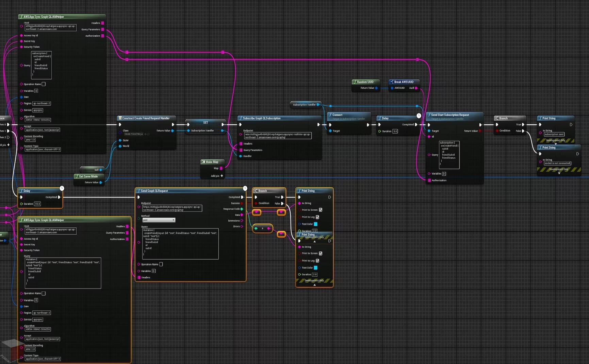589x364 pixels.
Task: Click the Data output pin on Send Graph QLRequest
Action: [242, 215]
